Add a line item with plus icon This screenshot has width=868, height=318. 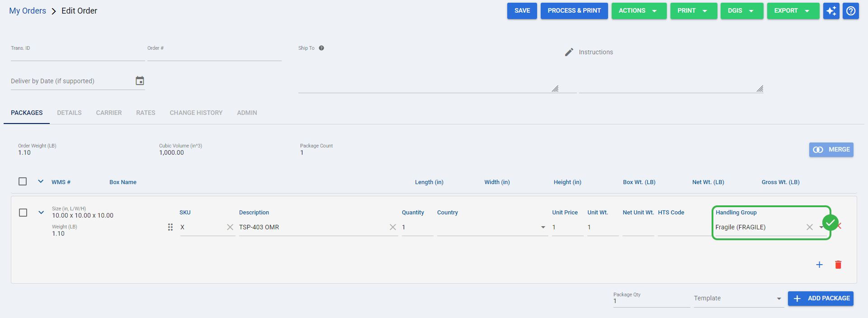click(x=819, y=265)
